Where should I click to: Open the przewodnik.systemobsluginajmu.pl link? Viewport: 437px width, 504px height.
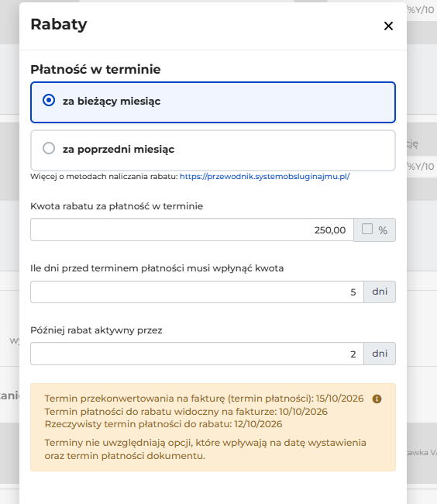264,177
